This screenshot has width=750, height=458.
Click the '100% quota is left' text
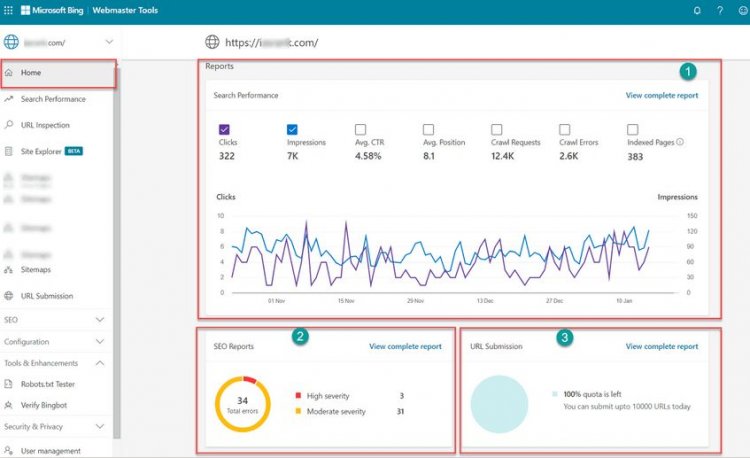592,394
